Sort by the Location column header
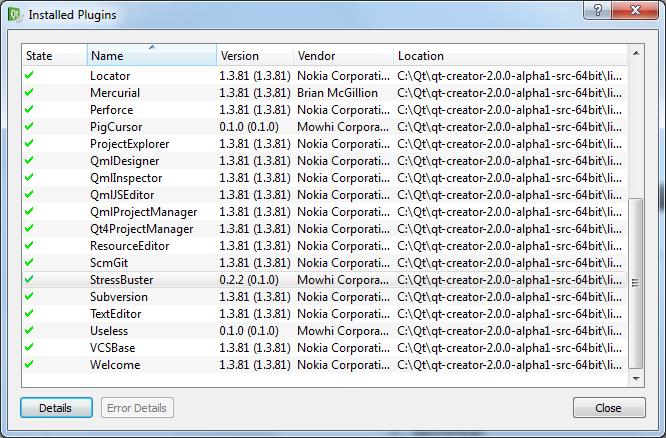Viewport: 666px width, 438px height. [x=510, y=56]
